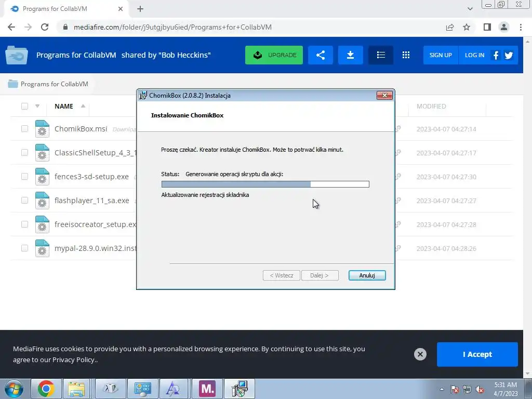Sort by NAME column arrow
This screenshot has height=399, width=532.
pyautogui.click(x=83, y=106)
